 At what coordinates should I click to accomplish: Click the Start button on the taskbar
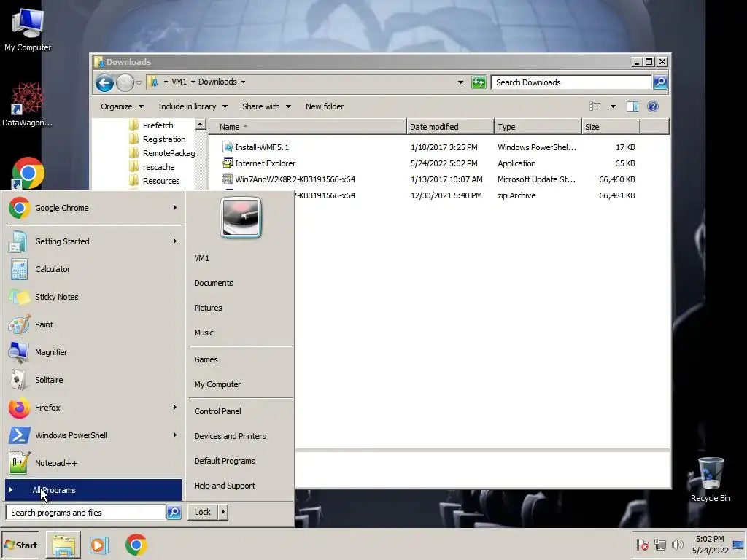[20, 545]
